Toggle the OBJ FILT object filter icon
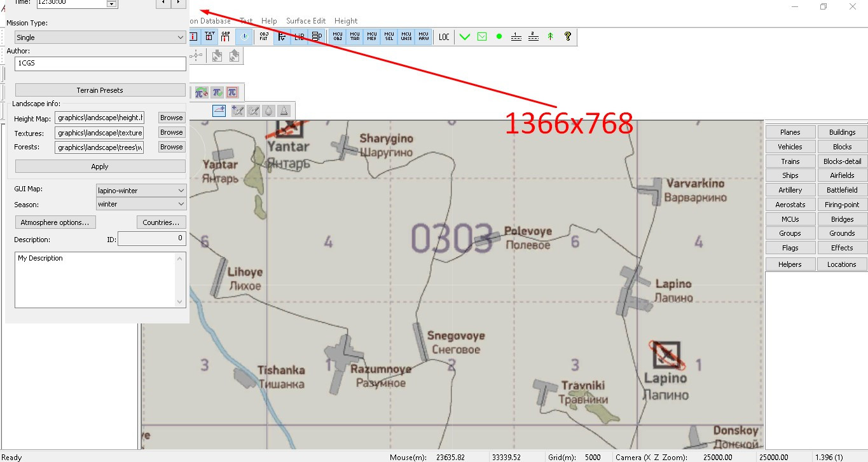Screen dimensions: 868x462 pos(264,36)
